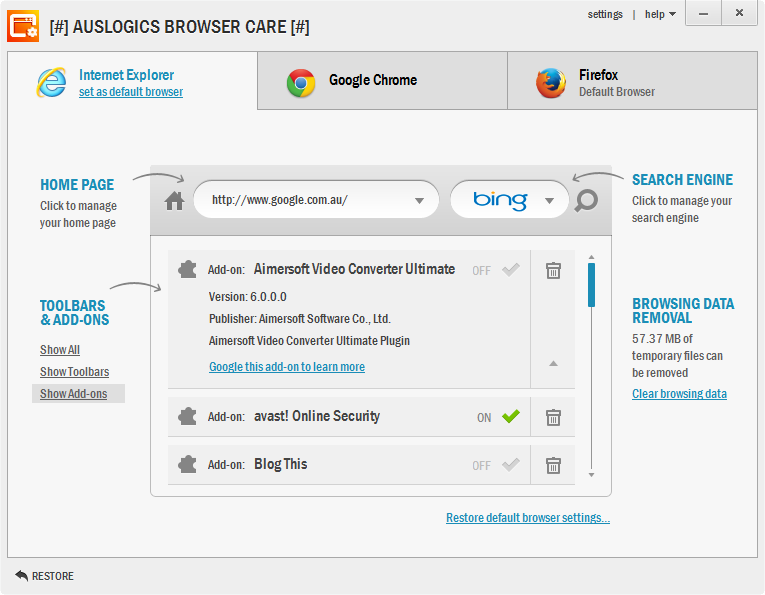
Task: Click the home page URL field
Action: [x=316, y=200]
